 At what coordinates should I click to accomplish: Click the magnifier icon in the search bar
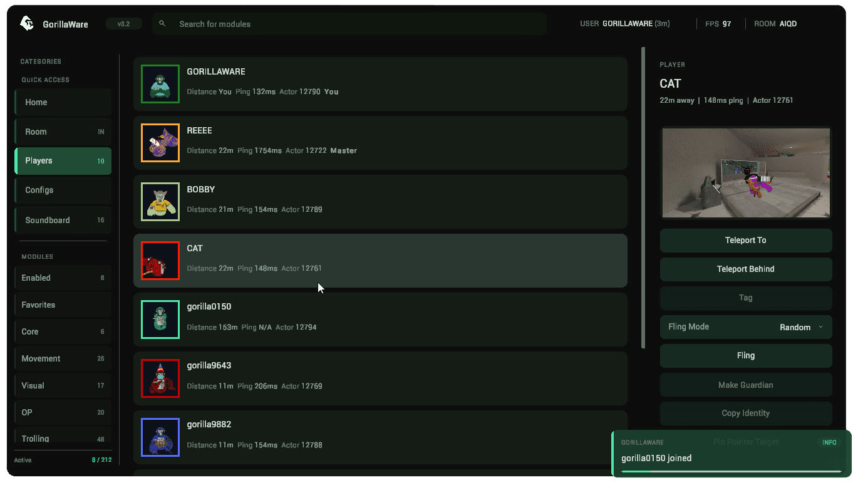click(x=162, y=24)
